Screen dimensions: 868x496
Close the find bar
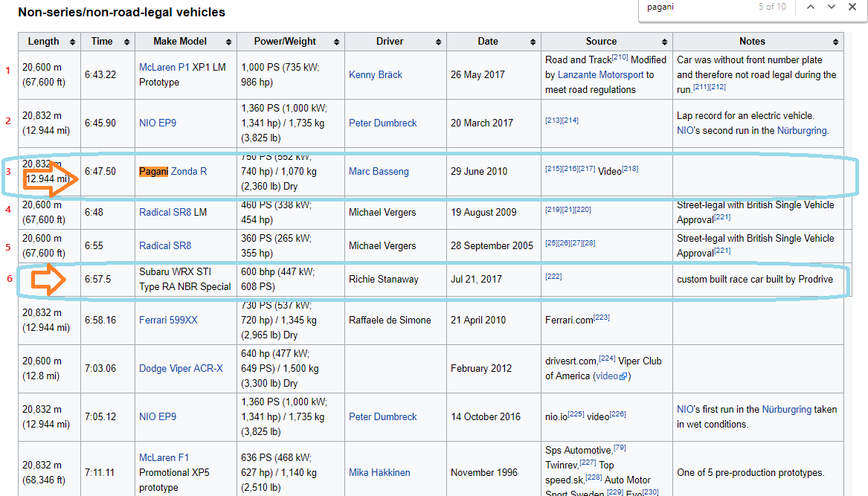852,7
